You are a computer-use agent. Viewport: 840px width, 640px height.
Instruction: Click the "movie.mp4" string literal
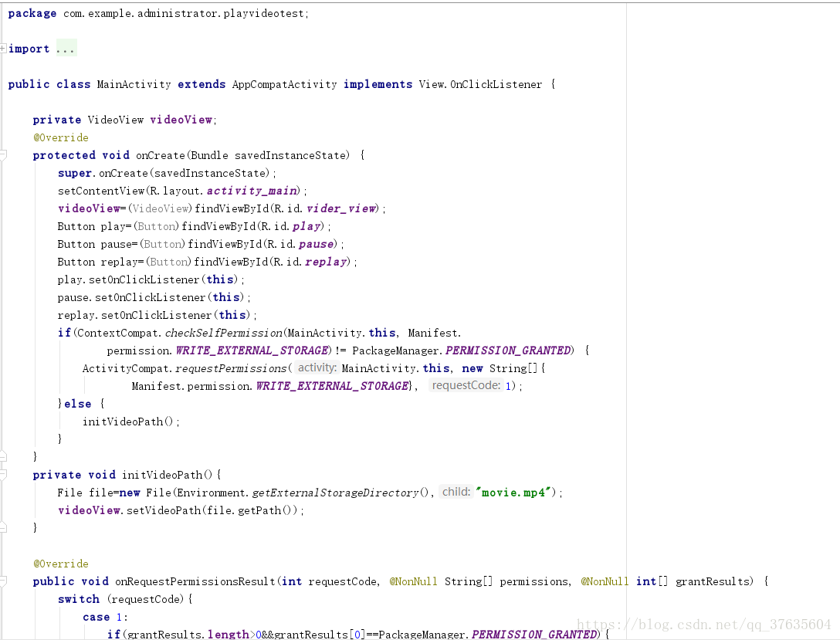(513, 493)
